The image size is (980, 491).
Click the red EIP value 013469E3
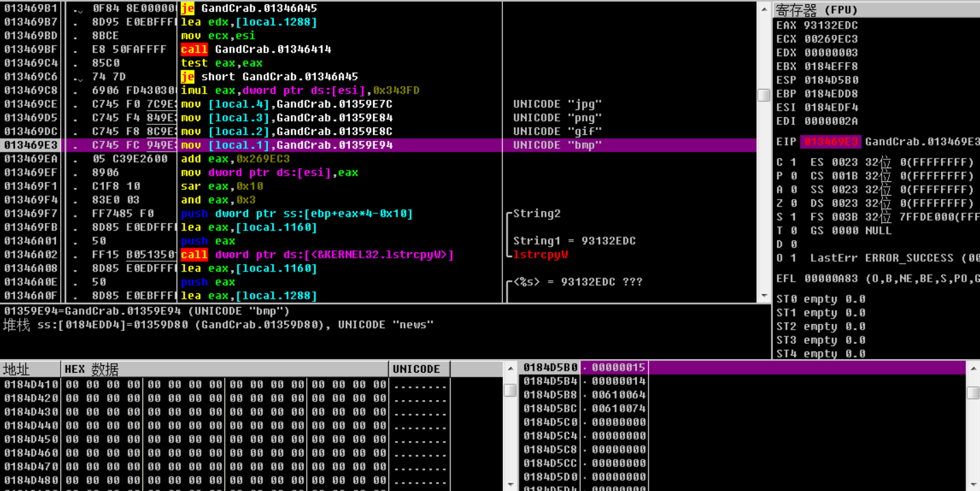[x=831, y=142]
